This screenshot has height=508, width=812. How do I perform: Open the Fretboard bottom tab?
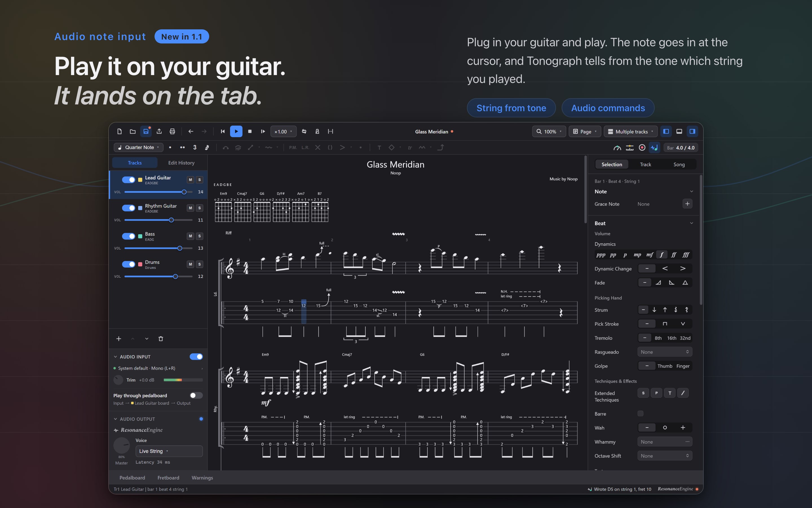point(168,478)
